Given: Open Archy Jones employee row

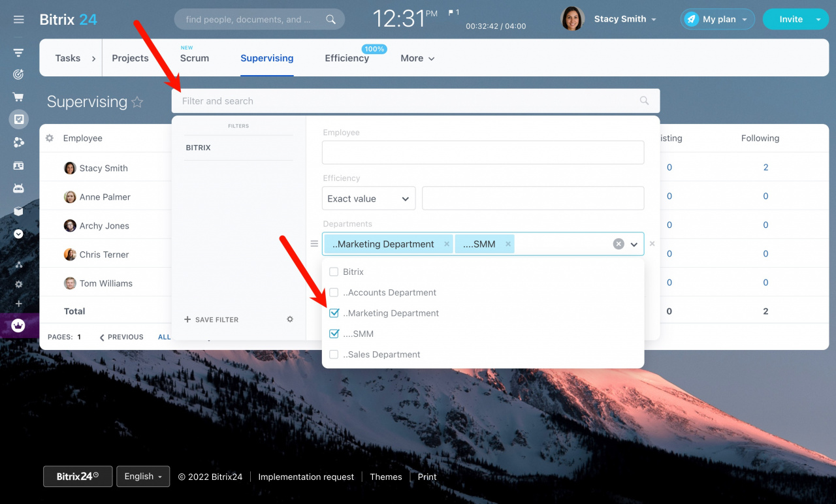Looking at the screenshot, I should click(x=104, y=226).
